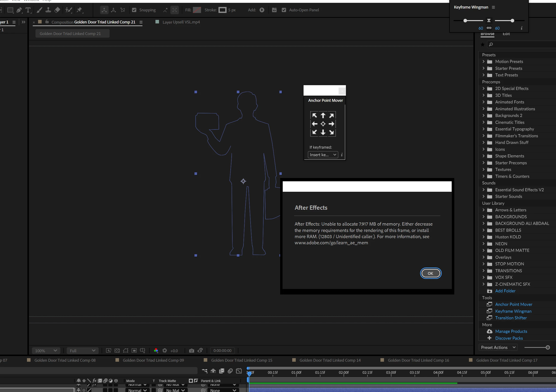This screenshot has height=392, width=556.
Task: Open the Transition Shifter tool link
Action: [511, 318]
